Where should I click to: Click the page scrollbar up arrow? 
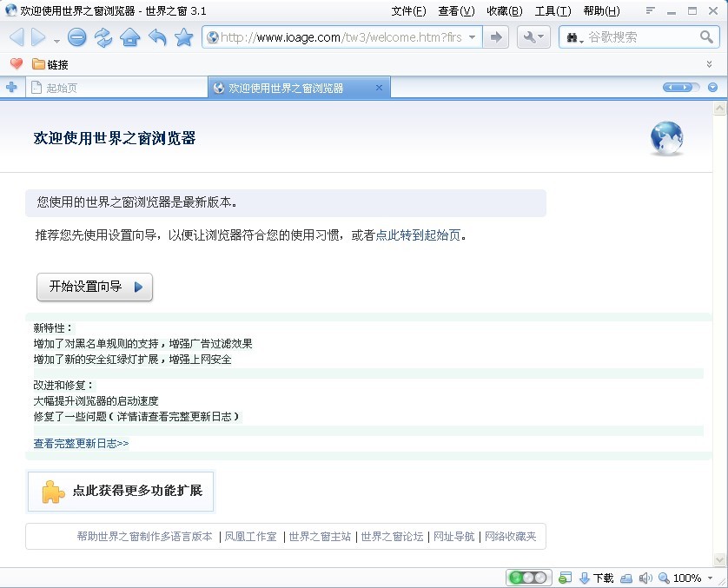pos(719,109)
